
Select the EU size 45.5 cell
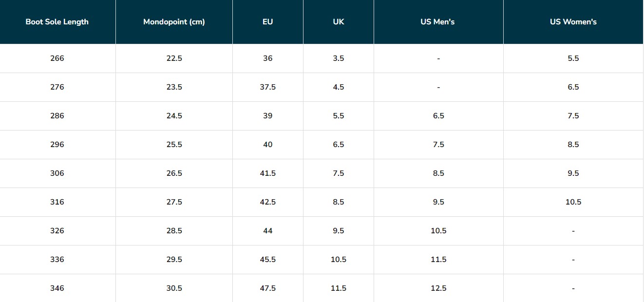click(x=267, y=260)
